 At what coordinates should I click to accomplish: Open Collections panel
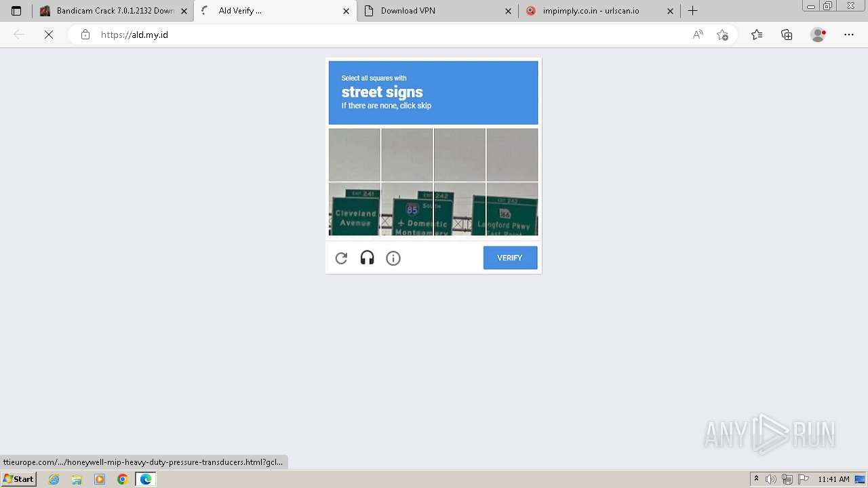(x=787, y=35)
